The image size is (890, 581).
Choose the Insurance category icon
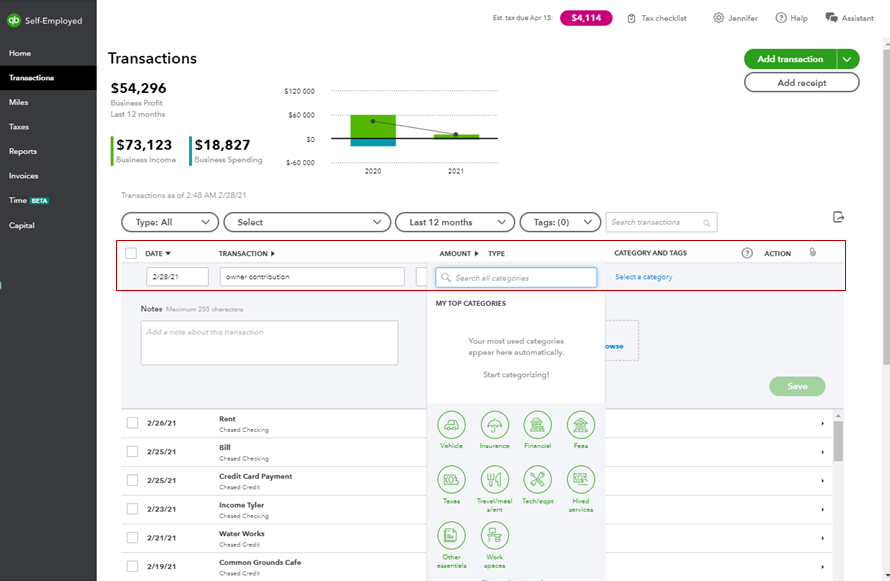(x=494, y=425)
